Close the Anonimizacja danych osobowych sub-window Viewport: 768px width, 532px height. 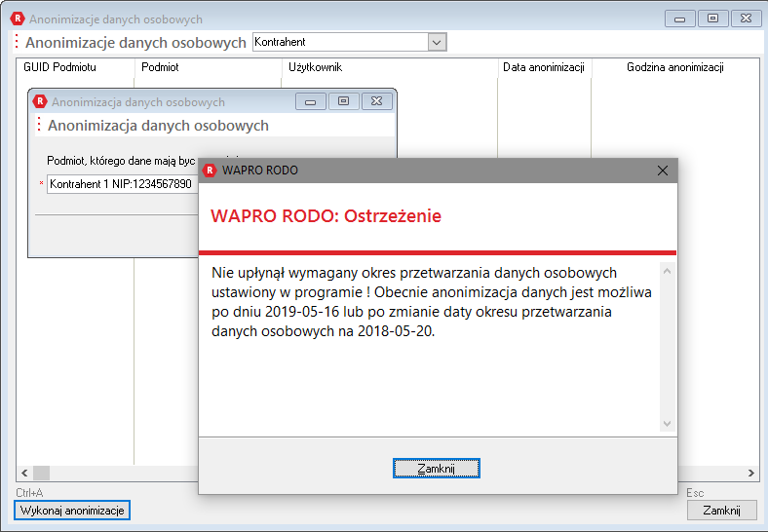[376, 101]
